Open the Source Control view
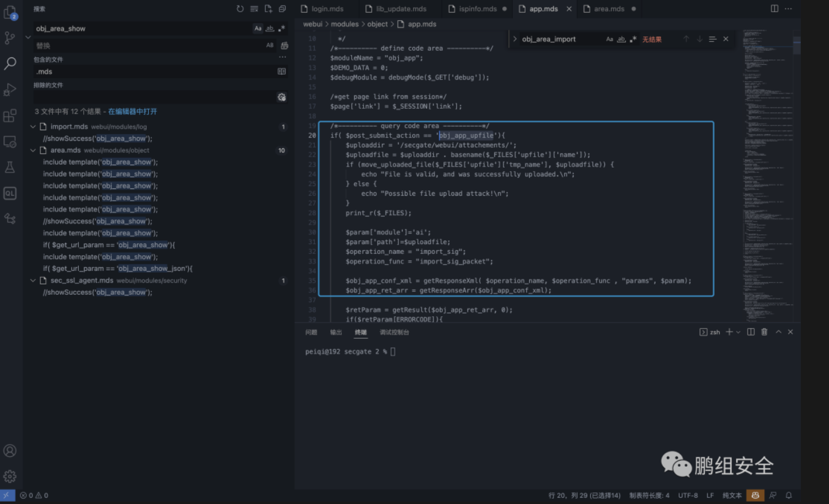Screen dimensions: 829x504 tap(10, 38)
